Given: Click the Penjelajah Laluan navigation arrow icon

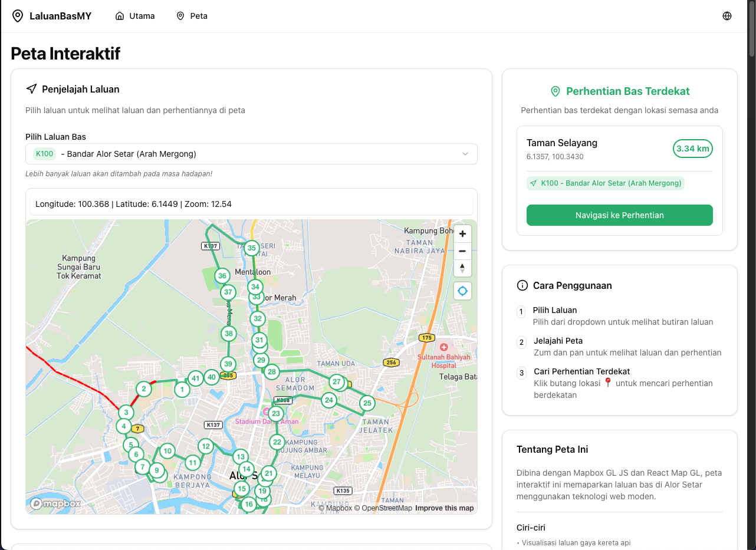Looking at the screenshot, I should (x=31, y=89).
